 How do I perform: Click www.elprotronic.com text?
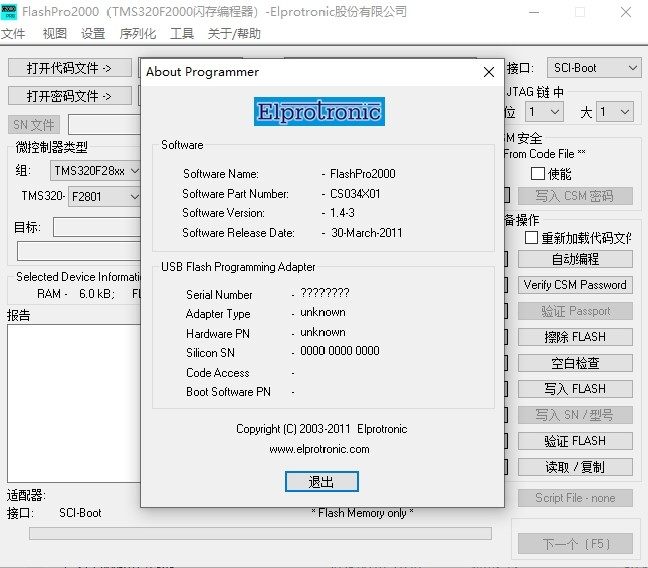tap(319, 449)
